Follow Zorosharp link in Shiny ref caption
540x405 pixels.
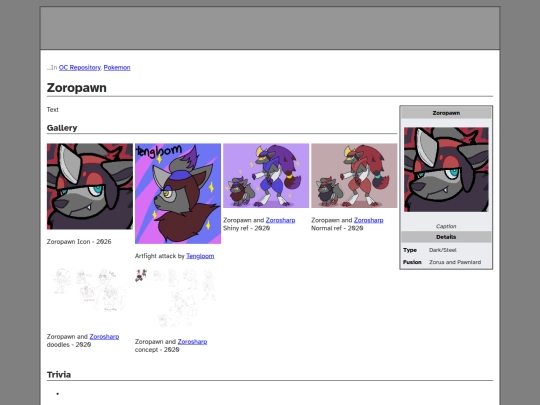pos(280,220)
